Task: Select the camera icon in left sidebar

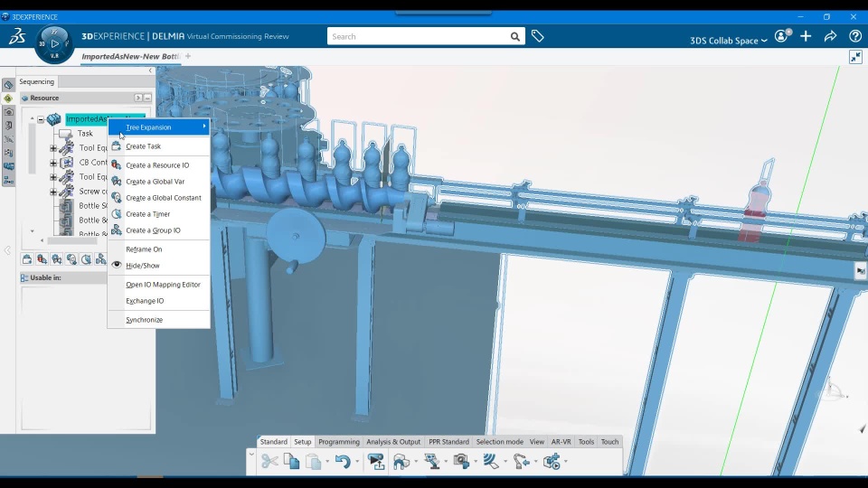Action: [x=8, y=112]
